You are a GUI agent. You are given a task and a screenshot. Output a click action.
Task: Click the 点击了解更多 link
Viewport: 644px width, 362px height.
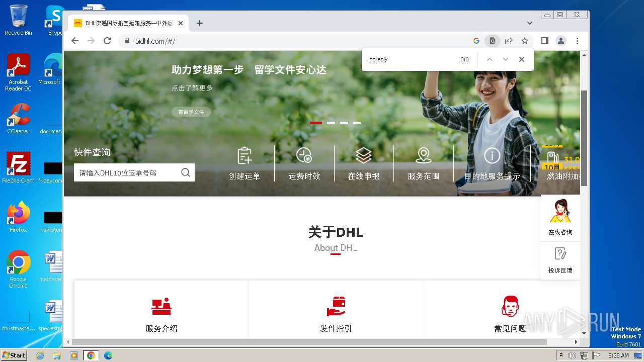(x=192, y=87)
